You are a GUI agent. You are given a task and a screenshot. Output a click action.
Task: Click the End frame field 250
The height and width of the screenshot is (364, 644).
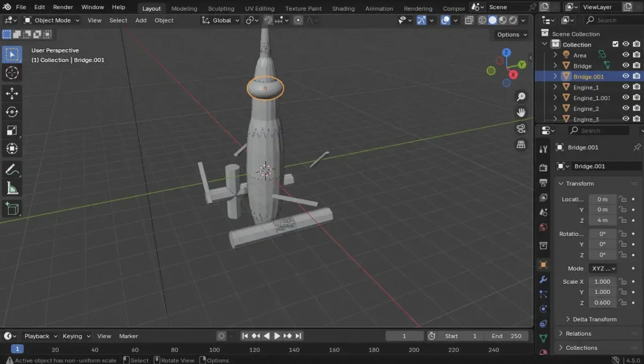pos(507,336)
